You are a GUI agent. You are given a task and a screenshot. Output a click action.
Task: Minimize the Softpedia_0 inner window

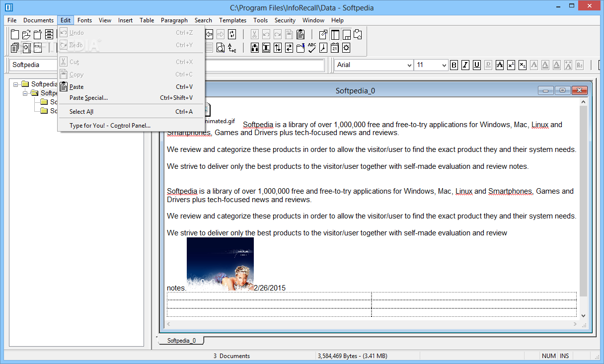click(546, 90)
